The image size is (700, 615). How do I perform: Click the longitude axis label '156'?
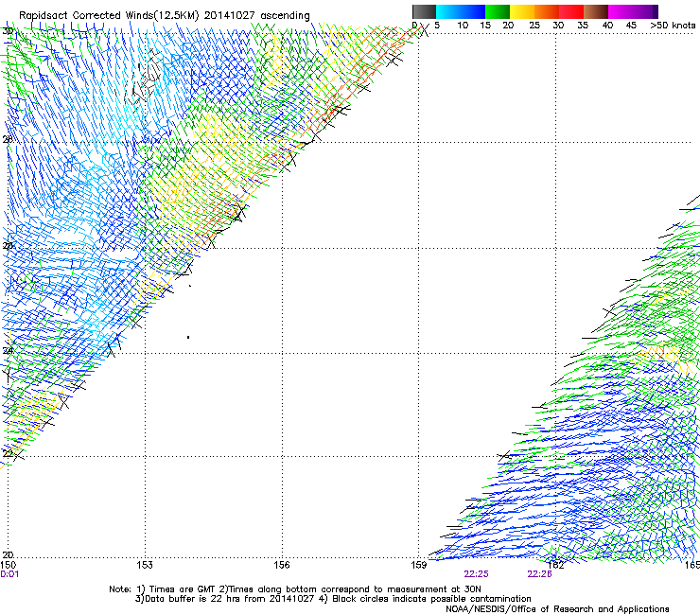(282, 565)
